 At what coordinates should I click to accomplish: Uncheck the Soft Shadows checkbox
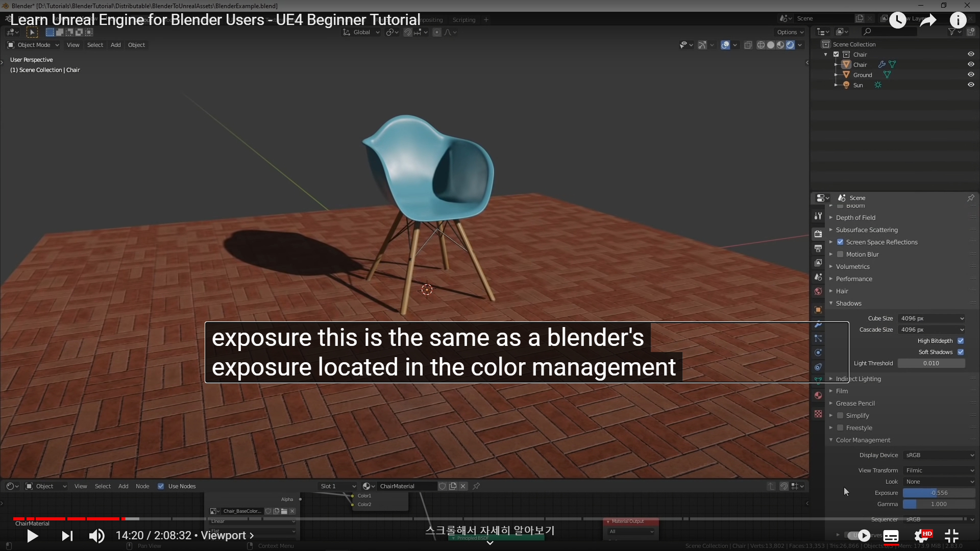pyautogui.click(x=961, y=352)
